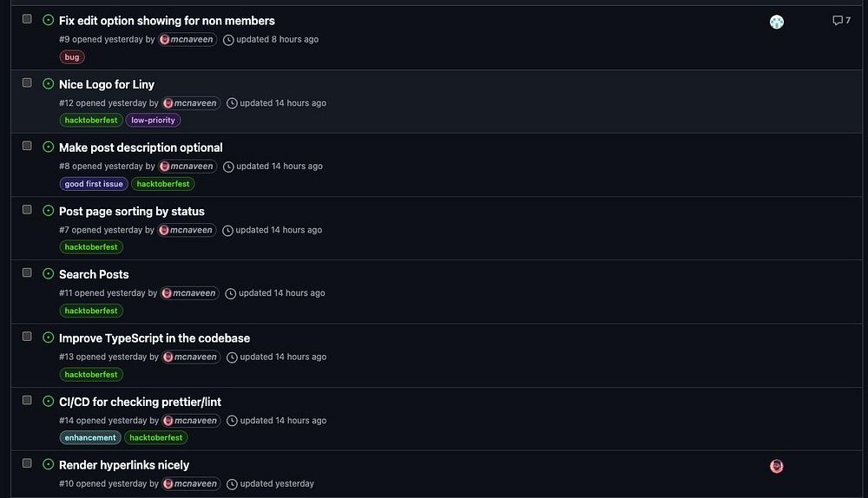
Task: Open CI/CD for checking prettier/lint issue
Action: pos(140,402)
